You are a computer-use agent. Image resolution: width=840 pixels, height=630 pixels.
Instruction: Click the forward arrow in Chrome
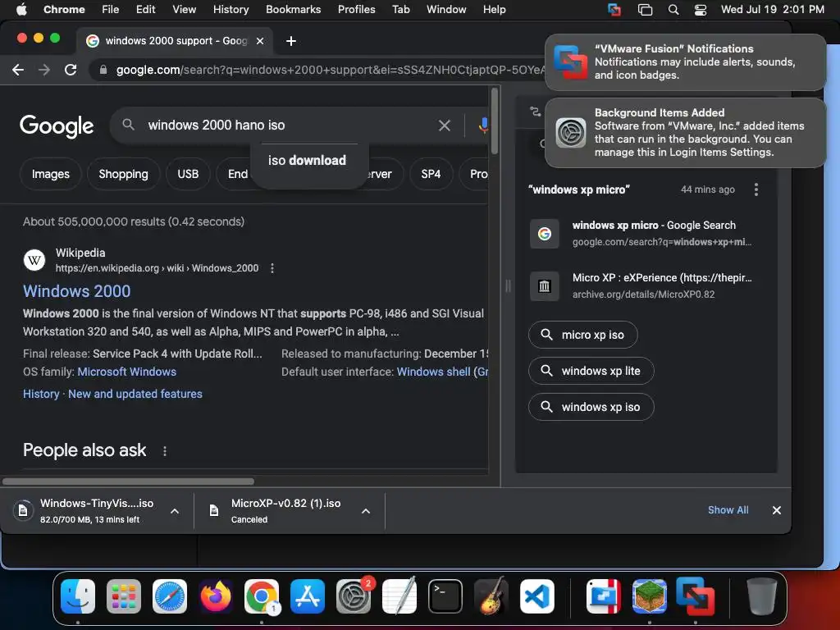coord(44,70)
